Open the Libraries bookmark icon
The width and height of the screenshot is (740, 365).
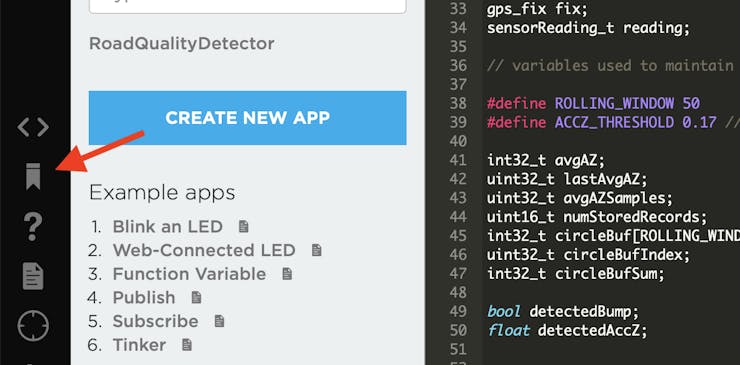coord(33,177)
